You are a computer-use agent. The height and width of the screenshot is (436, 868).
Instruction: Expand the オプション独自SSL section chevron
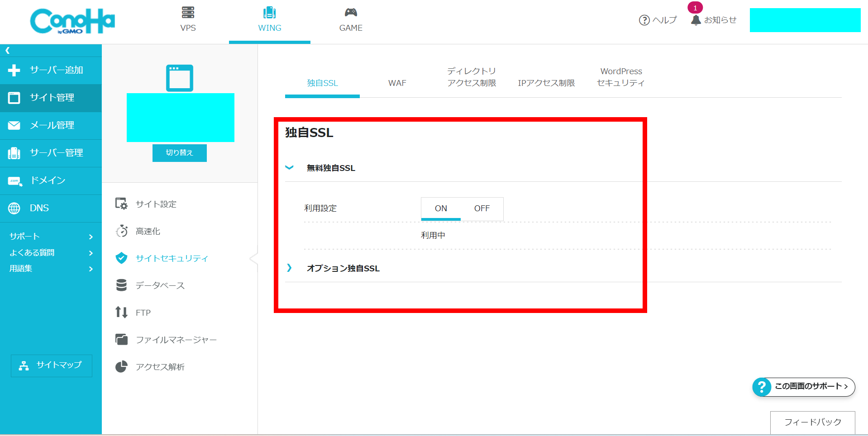click(289, 268)
